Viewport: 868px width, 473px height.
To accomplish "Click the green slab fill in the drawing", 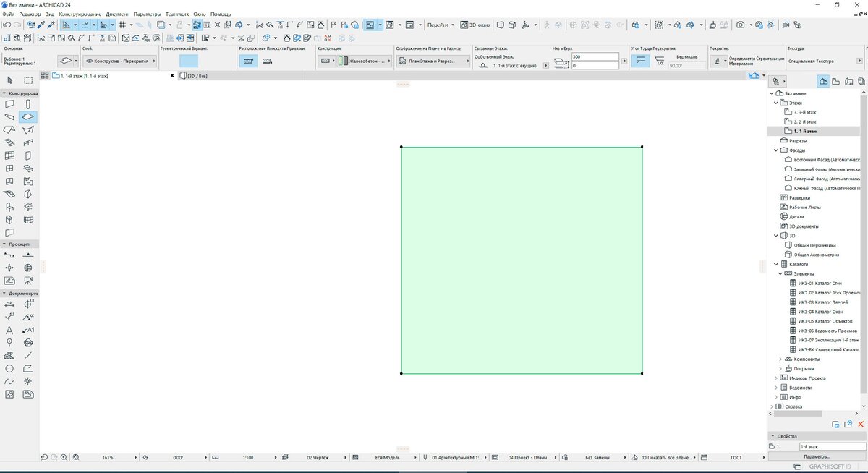I will (522, 260).
